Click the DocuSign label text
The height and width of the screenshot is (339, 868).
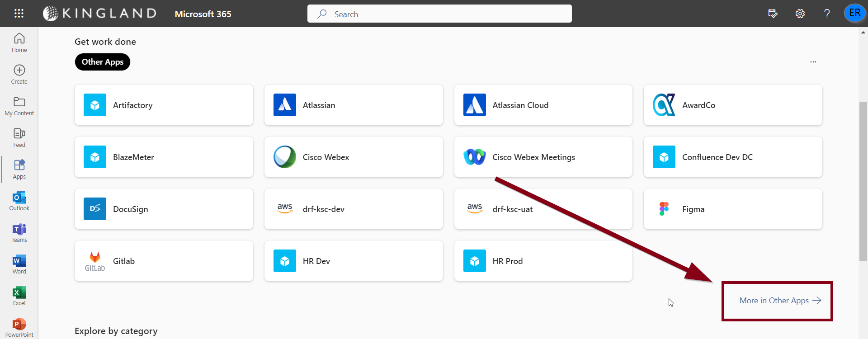point(131,209)
